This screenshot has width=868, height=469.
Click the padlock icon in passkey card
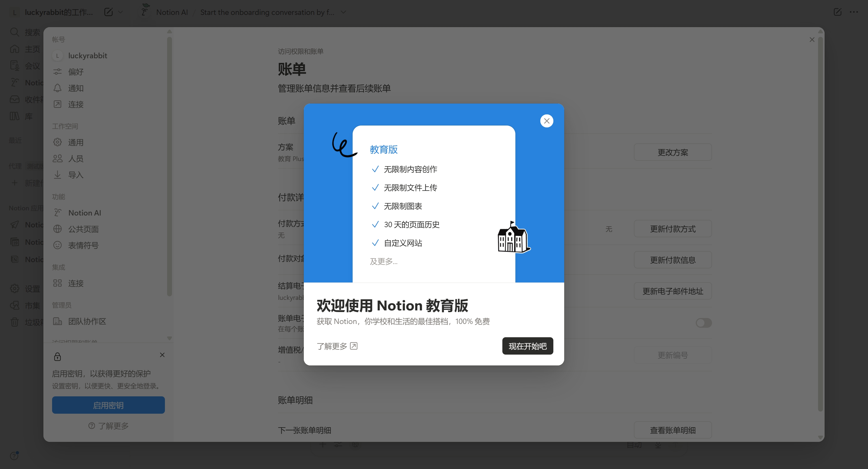[57, 356]
